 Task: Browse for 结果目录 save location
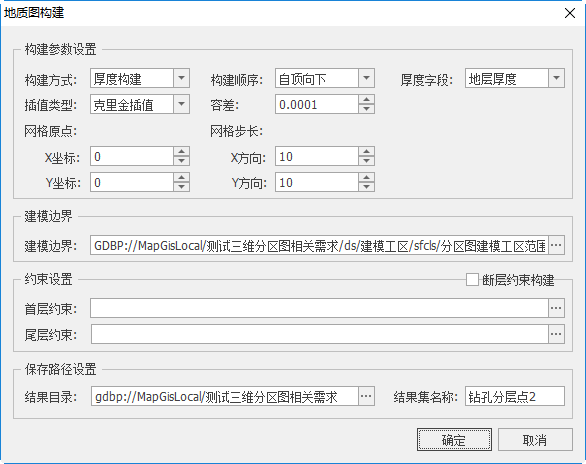point(366,396)
